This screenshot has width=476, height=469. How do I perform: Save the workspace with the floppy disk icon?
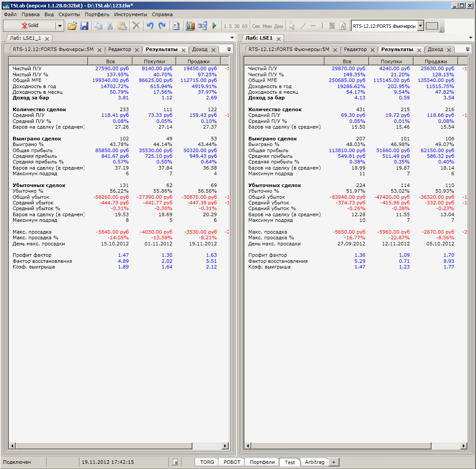tap(84, 26)
